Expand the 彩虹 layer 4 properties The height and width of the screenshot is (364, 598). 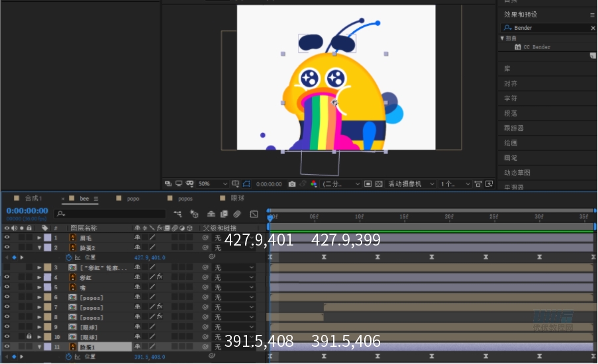(x=39, y=277)
